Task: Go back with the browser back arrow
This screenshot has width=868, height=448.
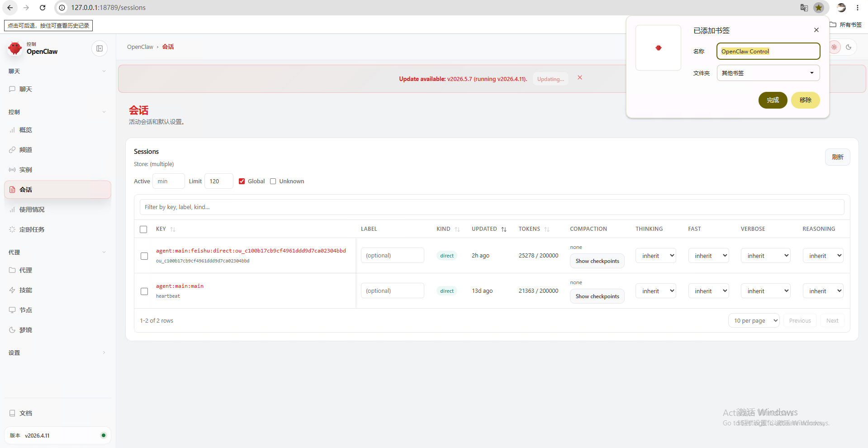Action: point(10,8)
